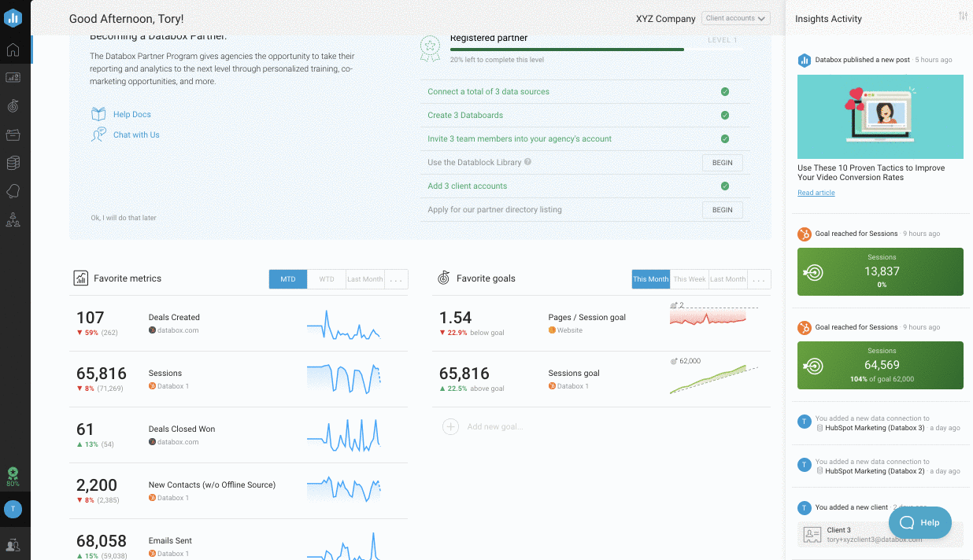Click the plus icon to add new goal
Viewport: 973px width, 560px height.
click(450, 426)
